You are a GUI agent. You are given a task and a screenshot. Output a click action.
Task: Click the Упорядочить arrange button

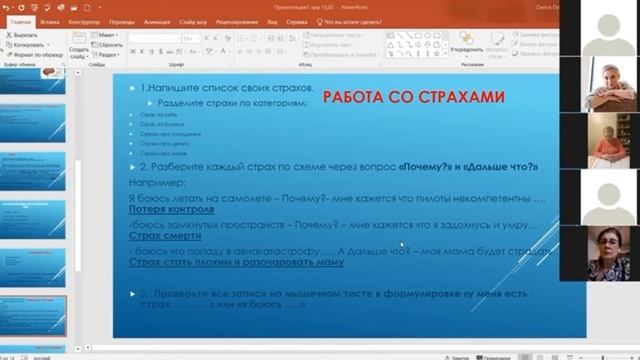467,44
